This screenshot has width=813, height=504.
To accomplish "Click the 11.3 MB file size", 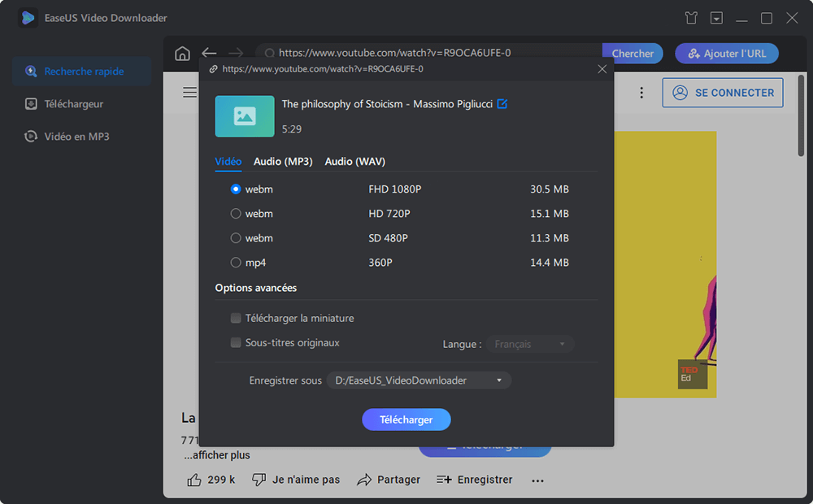I will point(549,238).
